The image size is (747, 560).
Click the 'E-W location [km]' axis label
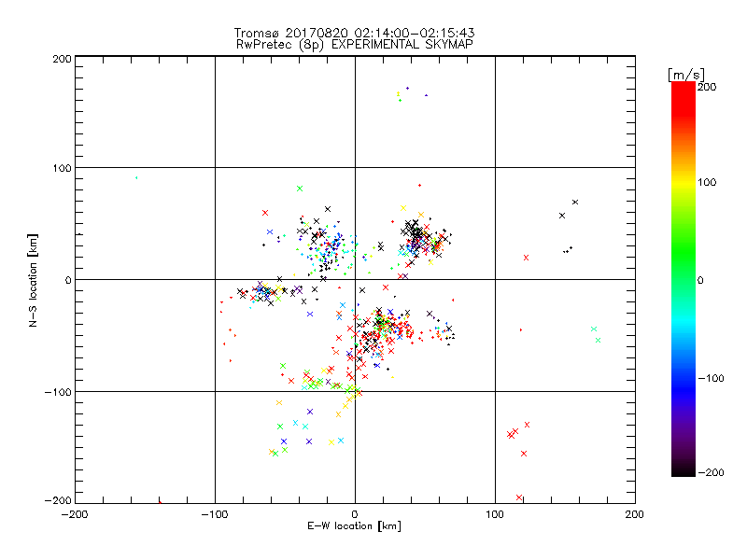click(x=354, y=526)
